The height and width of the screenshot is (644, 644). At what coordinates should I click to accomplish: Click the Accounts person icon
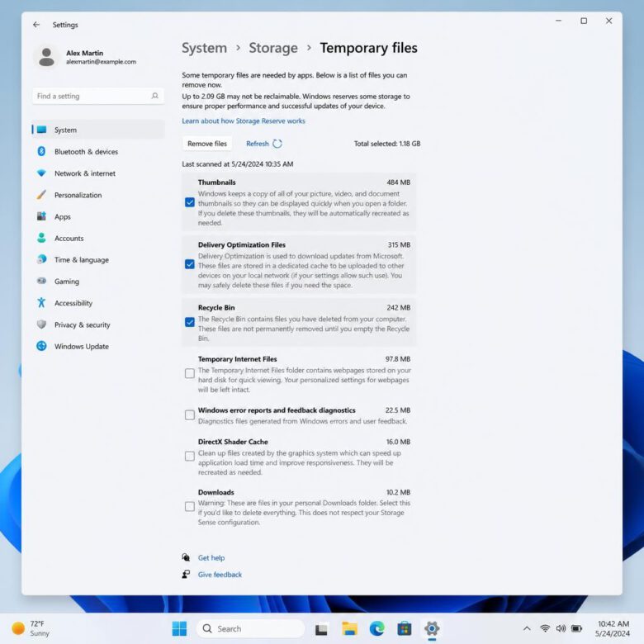[x=41, y=238]
